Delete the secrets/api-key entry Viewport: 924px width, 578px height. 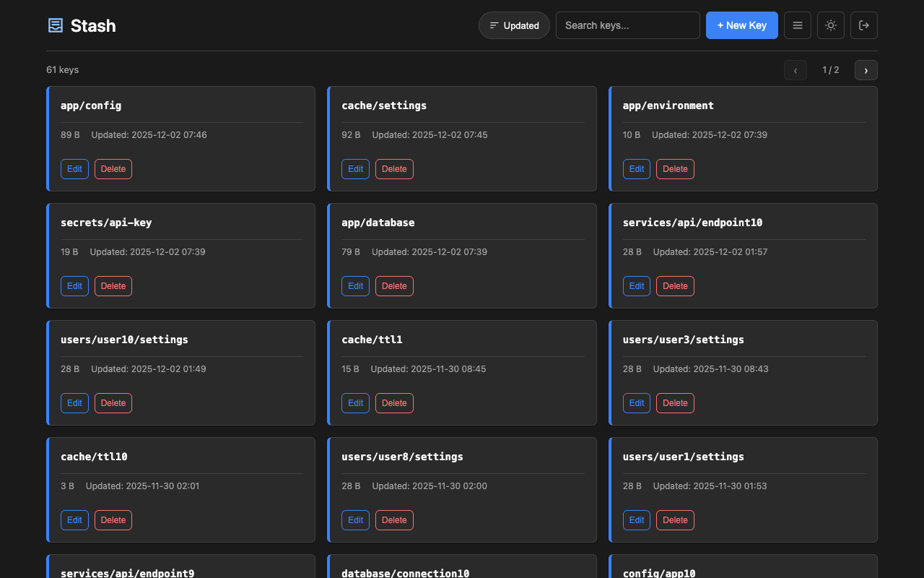click(113, 286)
